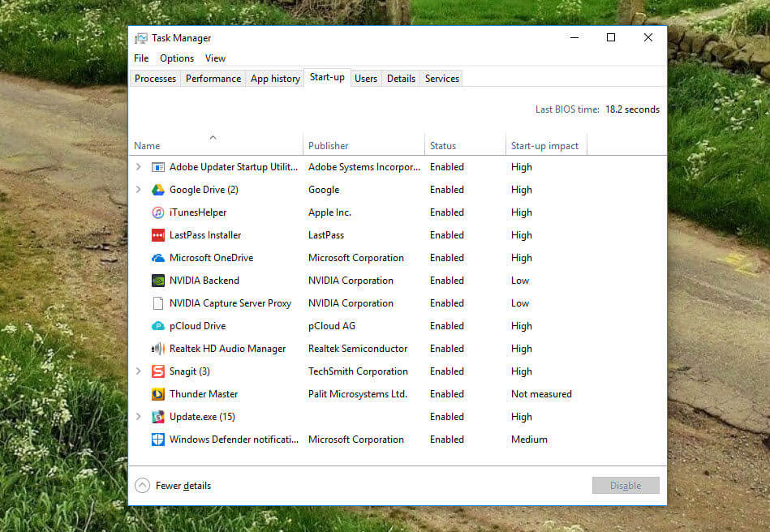Click the Disable button
Screen dimensions: 770x532
click(x=625, y=485)
